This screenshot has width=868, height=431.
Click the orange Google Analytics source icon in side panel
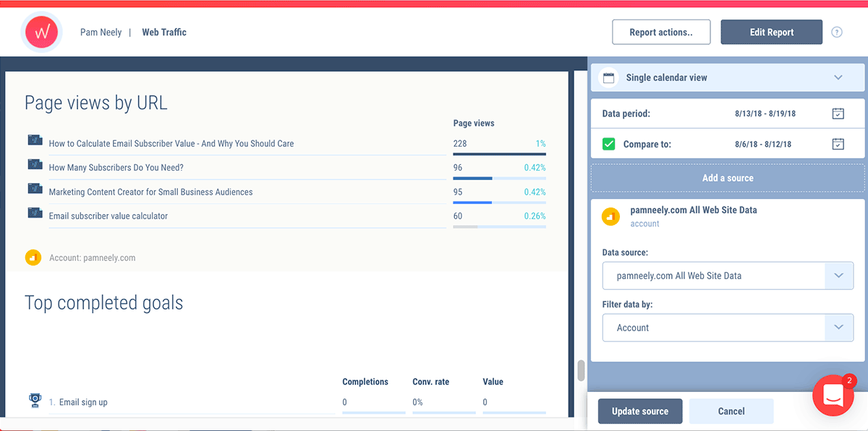(610, 216)
